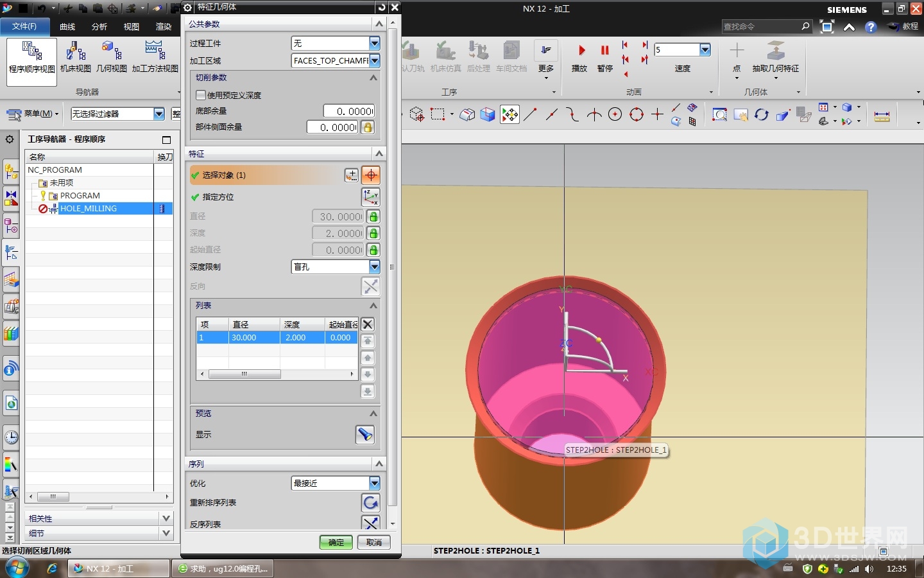
Task: Switch to the 渲染 tab
Action: pyautogui.click(x=164, y=27)
